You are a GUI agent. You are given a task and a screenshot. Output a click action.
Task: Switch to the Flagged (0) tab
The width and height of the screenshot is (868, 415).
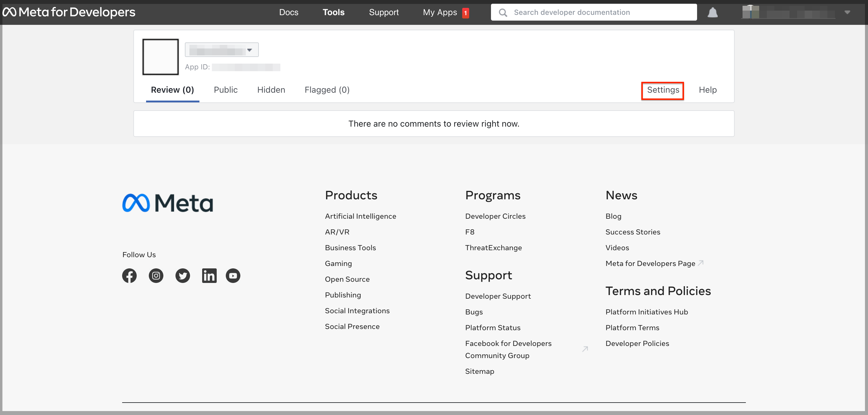(x=327, y=90)
